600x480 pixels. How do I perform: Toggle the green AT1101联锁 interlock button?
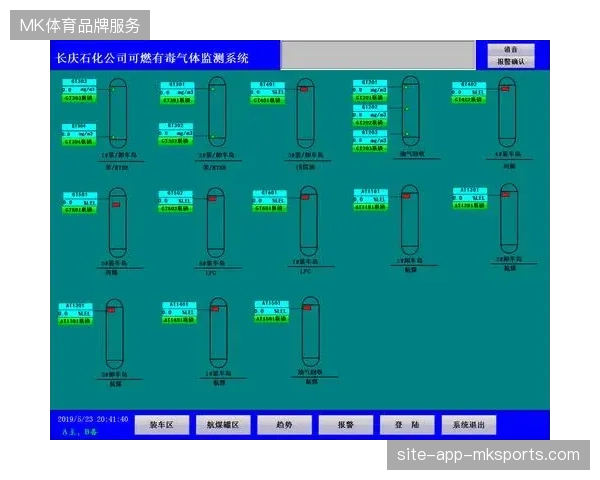click(x=371, y=207)
